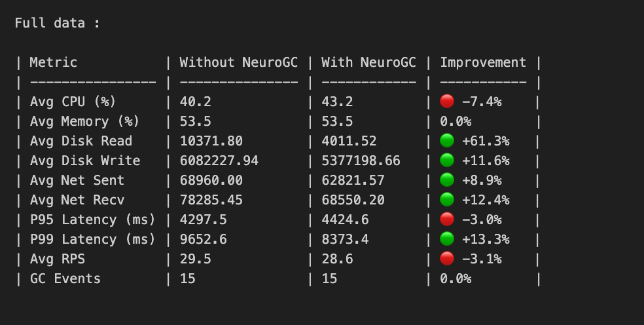Select the 'Avg Disk Read' metric label
The height and width of the screenshot is (325, 644).
[x=81, y=141]
